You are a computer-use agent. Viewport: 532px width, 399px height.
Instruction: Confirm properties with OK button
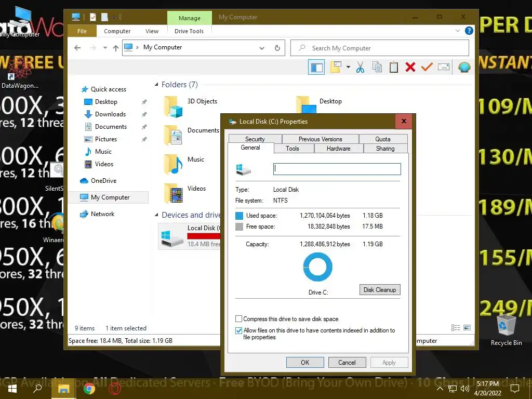(305, 362)
